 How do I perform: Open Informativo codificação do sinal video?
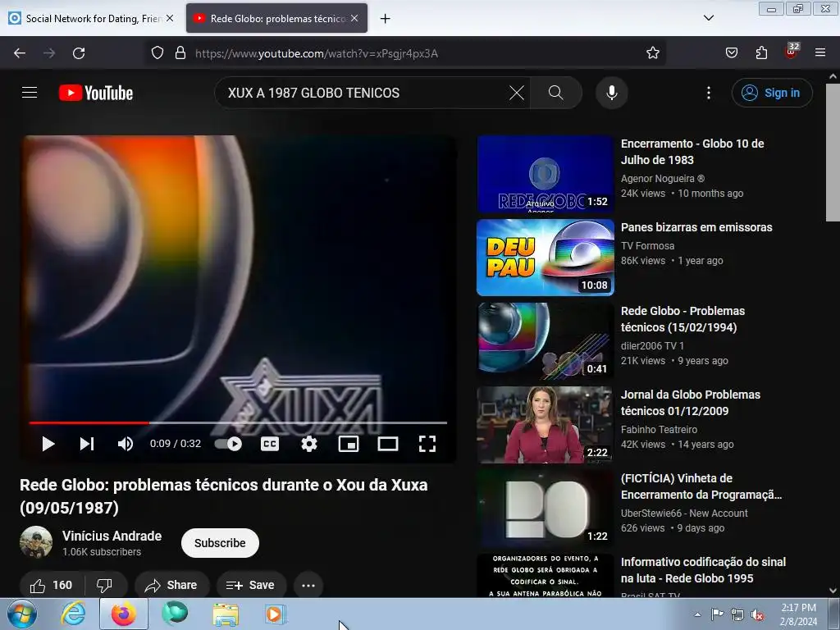coord(703,570)
